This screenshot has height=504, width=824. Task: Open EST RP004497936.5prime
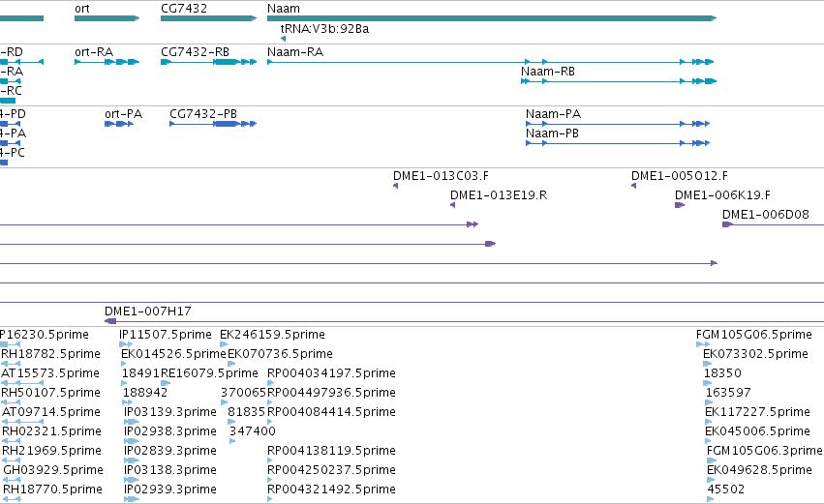pos(331,393)
